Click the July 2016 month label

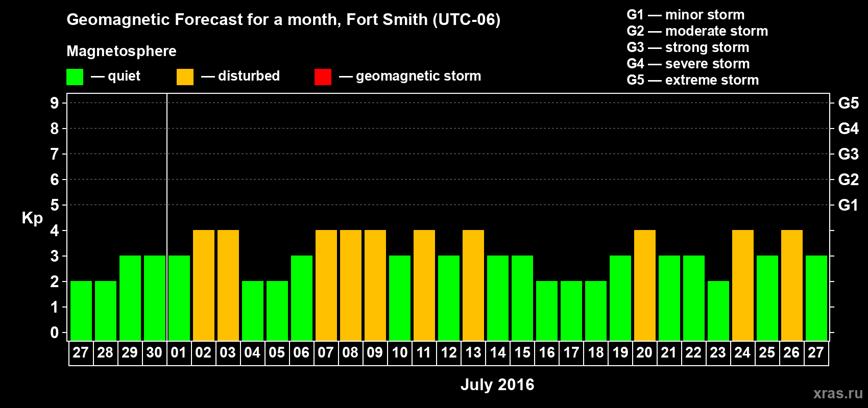497,385
